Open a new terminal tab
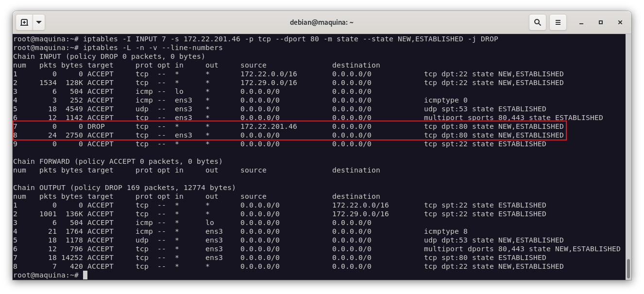Image resolution: width=644 pixels, height=294 pixels. point(24,22)
